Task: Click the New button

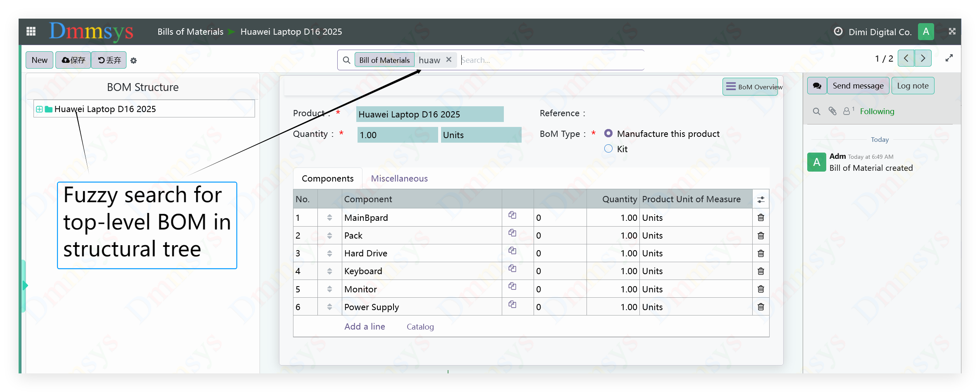Action: [x=40, y=60]
